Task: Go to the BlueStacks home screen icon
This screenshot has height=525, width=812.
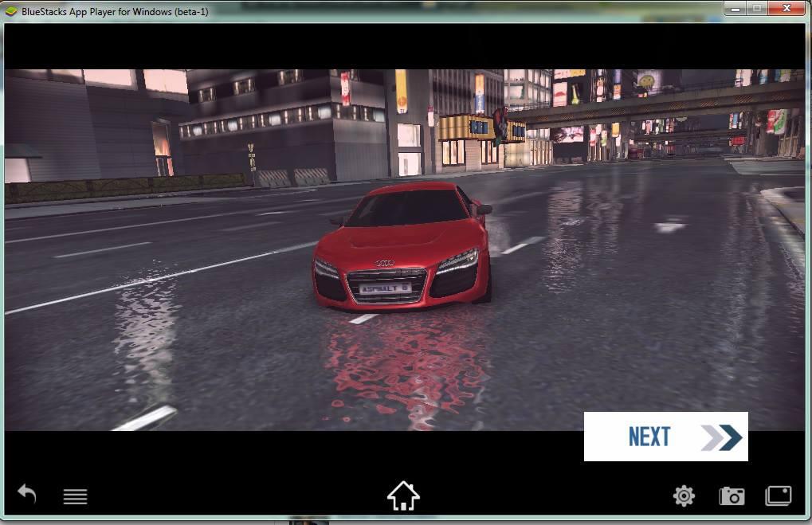Action: pos(403,496)
